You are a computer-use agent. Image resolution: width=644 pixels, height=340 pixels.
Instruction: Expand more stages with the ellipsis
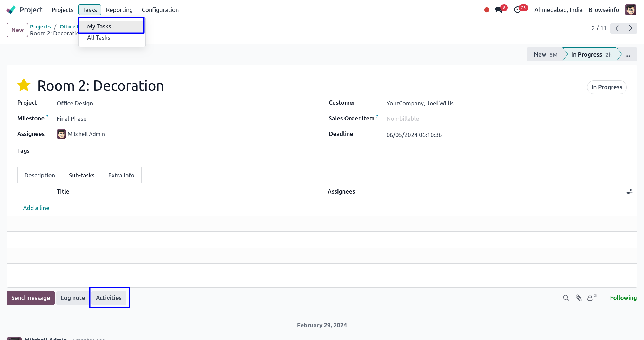pyautogui.click(x=627, y=54)
